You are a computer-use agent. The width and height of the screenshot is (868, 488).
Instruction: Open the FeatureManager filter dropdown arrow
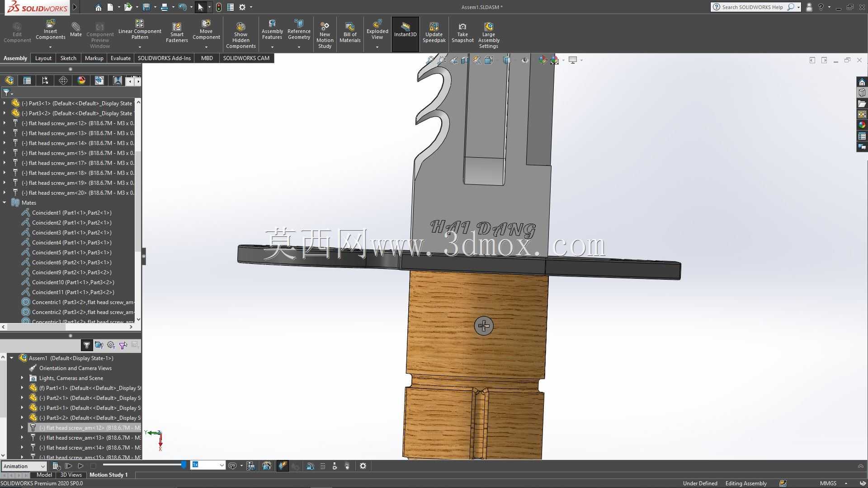pyautogui.click(x=12, y=93)
